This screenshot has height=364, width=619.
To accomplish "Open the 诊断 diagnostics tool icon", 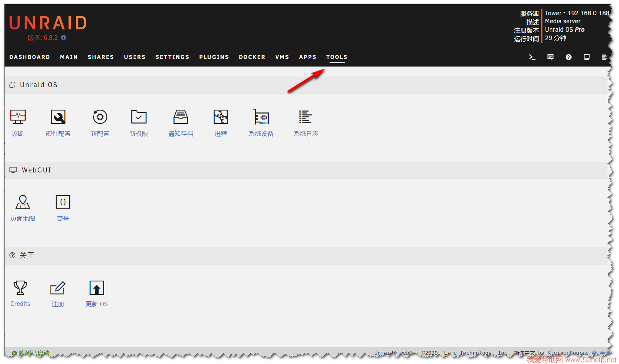I will (x=18, y=117).
